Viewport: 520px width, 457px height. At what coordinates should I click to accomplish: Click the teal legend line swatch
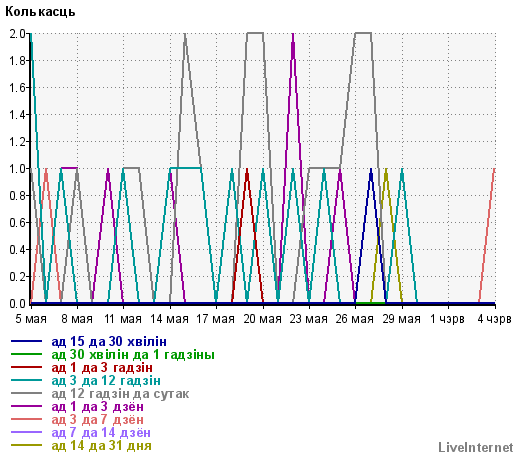(27, 380)
